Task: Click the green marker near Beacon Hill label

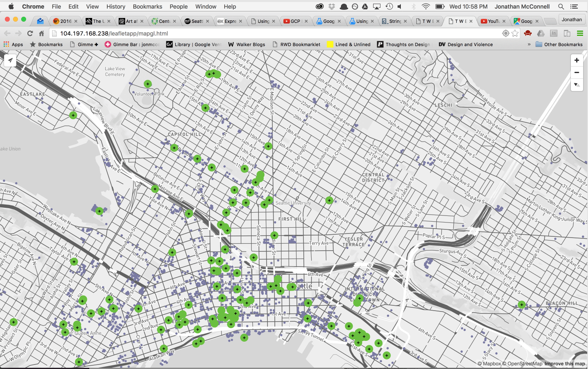Action: click(x=522, y=305)
